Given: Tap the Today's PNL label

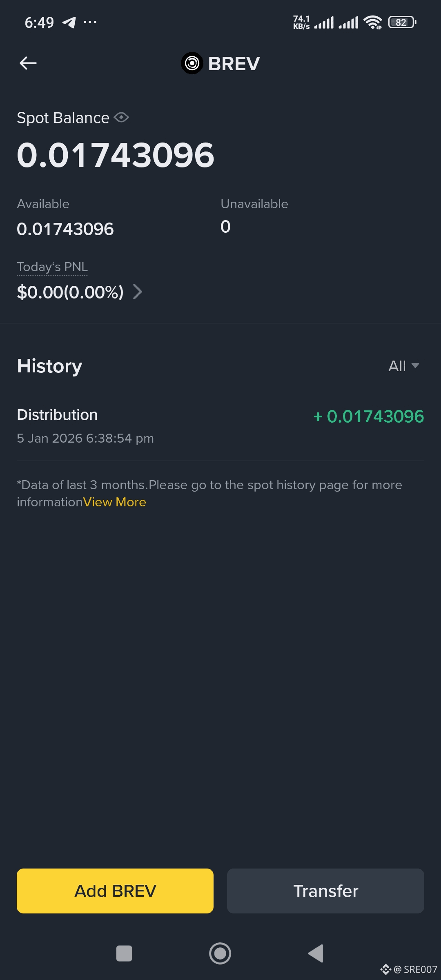Looking at the screenshot, I should [52, 267].
